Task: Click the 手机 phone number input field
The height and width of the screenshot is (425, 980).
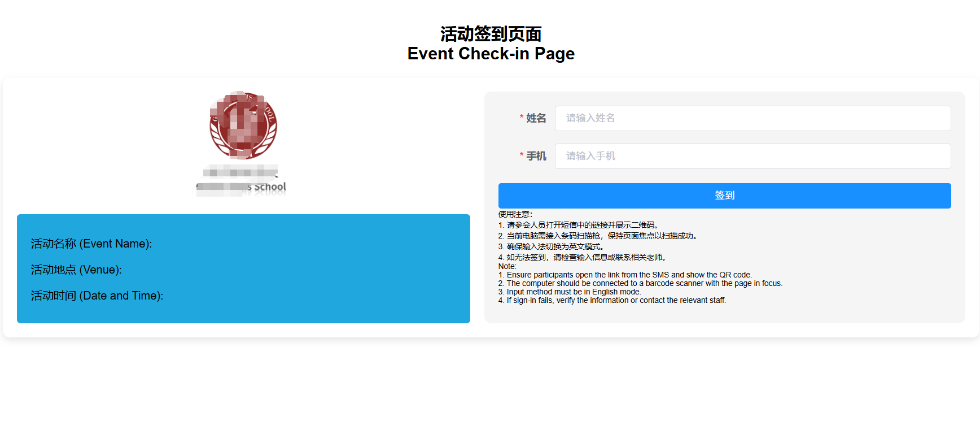Action: (753, 156)
